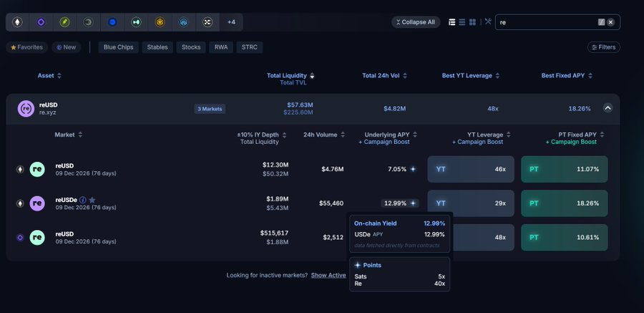Sort by Best Fixed APY column

click(567, 76)
